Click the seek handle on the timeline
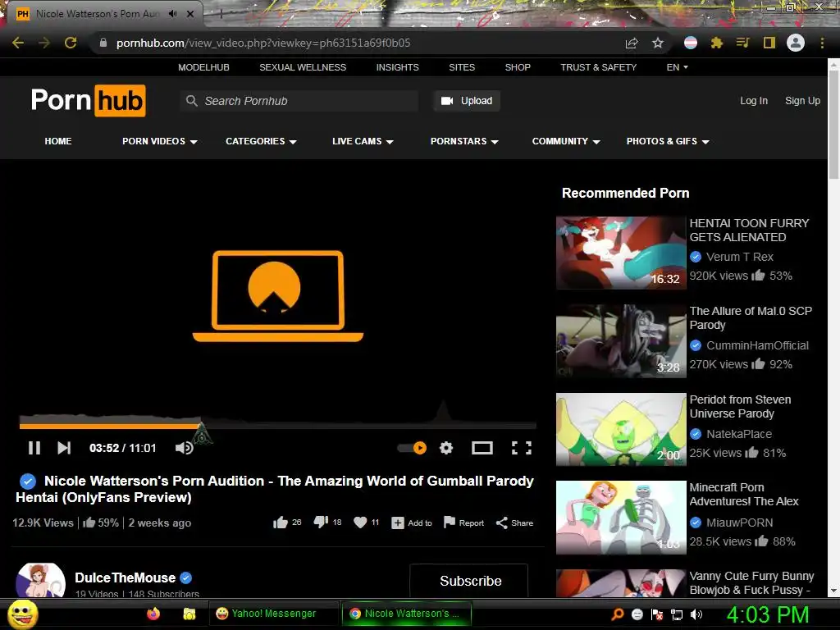The width and height of the screenshot is (840, 630). (x=202, y=433)
